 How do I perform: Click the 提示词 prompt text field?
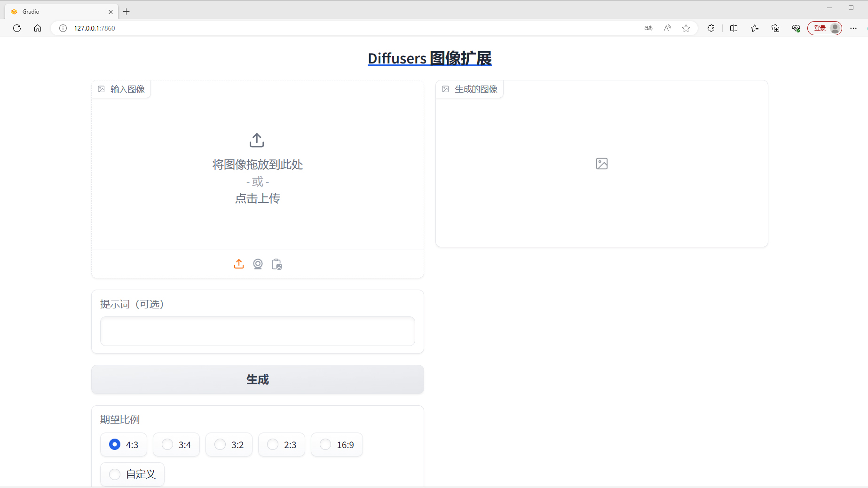pos(258,331)
